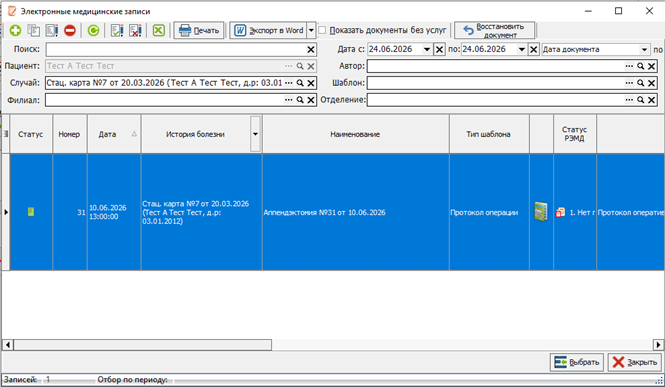Image resolution: width=665 pixels, height=387 pixels.
Task: Search Случай with magnifier icon
Action: coord(300,83)
